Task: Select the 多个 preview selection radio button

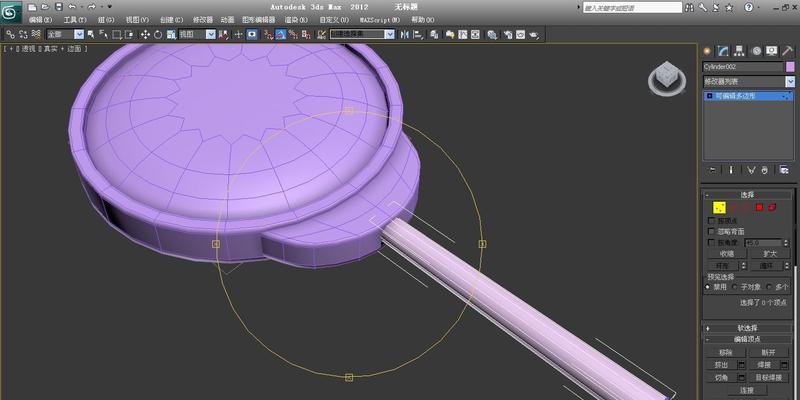Action: (769, 287)
